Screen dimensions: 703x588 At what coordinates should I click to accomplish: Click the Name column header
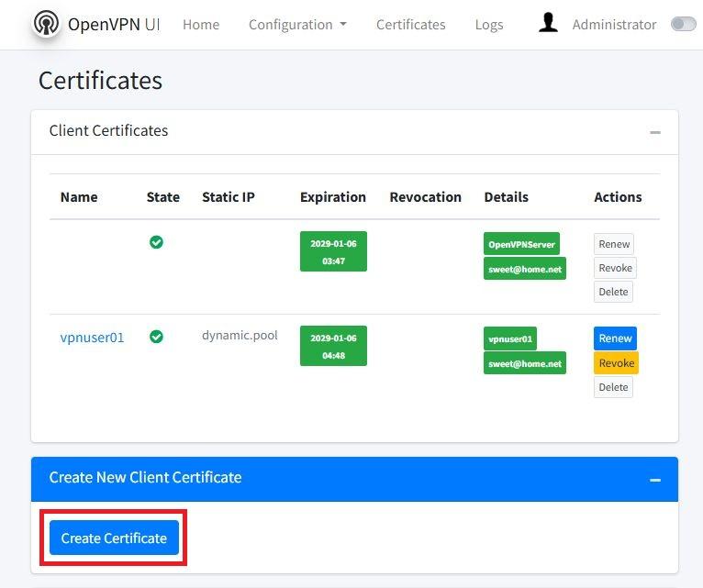(79, 197)
